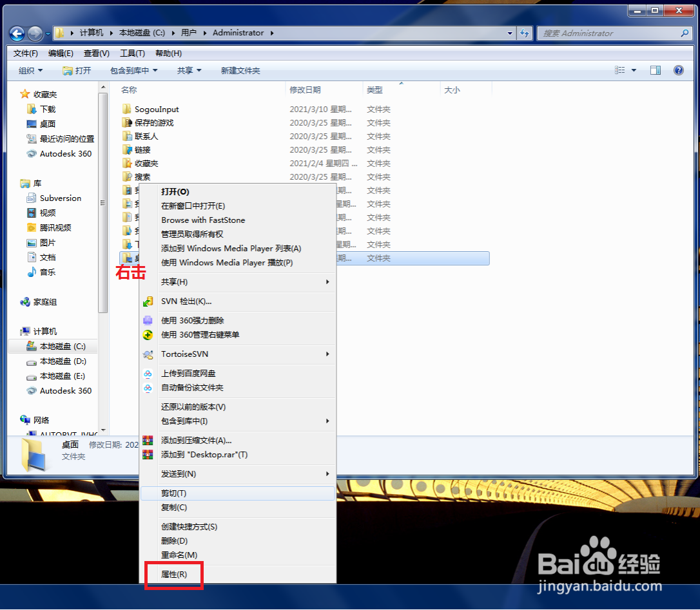700x610 pixels.
Task: Open the explorer Help icon
Action: point(679,70)
